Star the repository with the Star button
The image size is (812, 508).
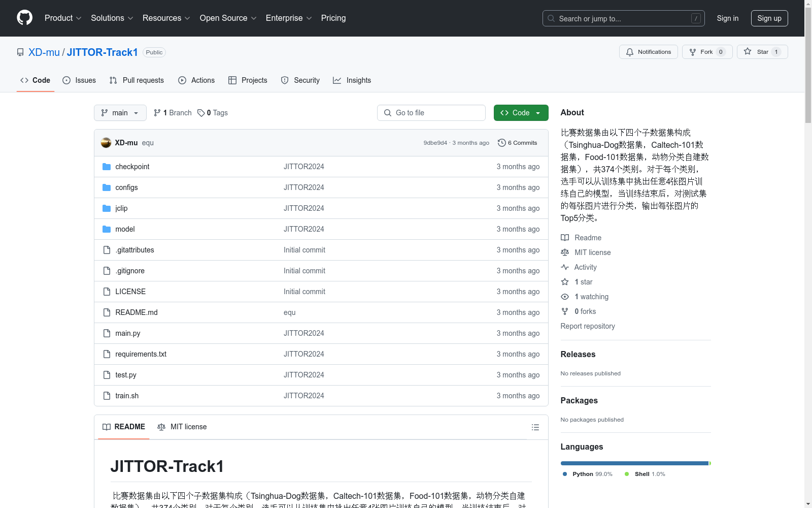[762, 52]
